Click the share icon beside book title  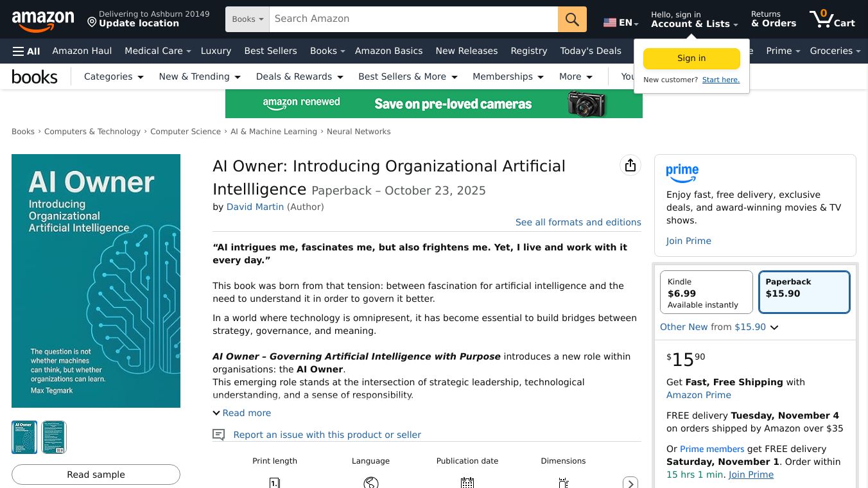[630, 166]
